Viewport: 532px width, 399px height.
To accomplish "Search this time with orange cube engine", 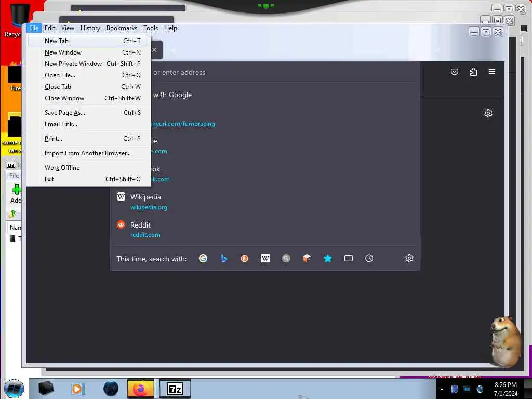I will tap(307, 259).
